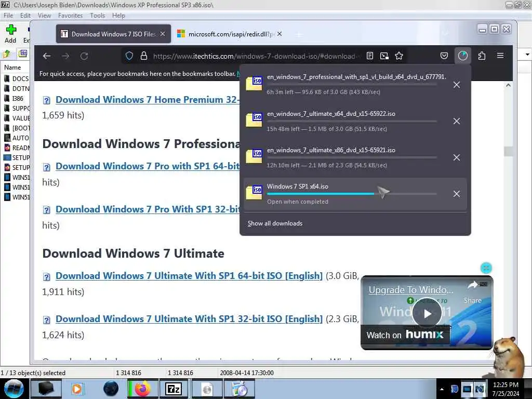The height and width of the screenshot is (399, 532).
Task: Click Firefox icon in taskbar
Action: (x=142, y=389)
